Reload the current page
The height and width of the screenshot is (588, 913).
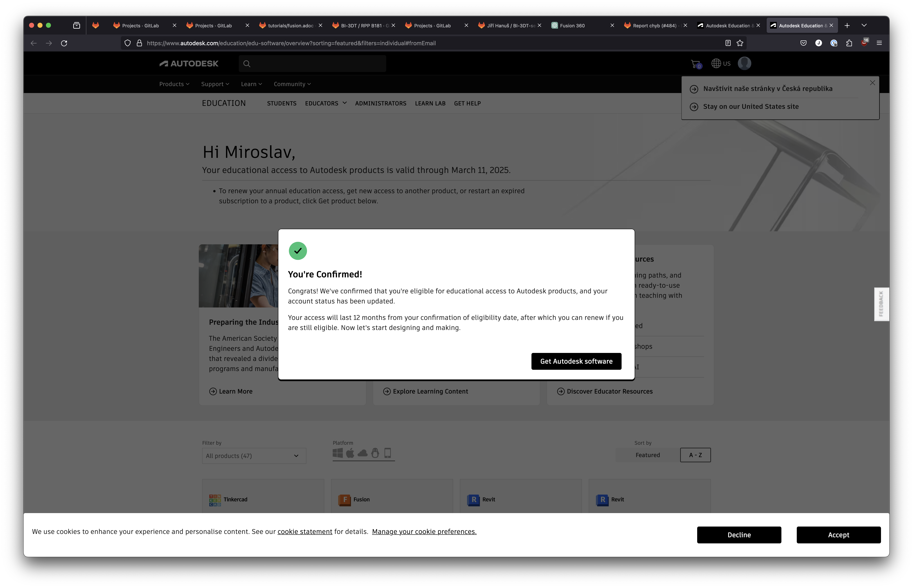(x=64, y=43)
